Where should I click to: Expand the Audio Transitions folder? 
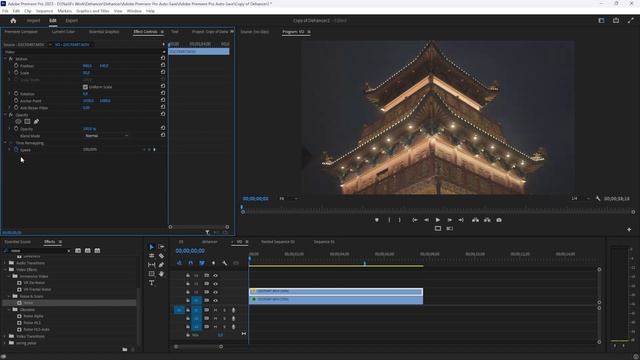(x=5, y=263)
